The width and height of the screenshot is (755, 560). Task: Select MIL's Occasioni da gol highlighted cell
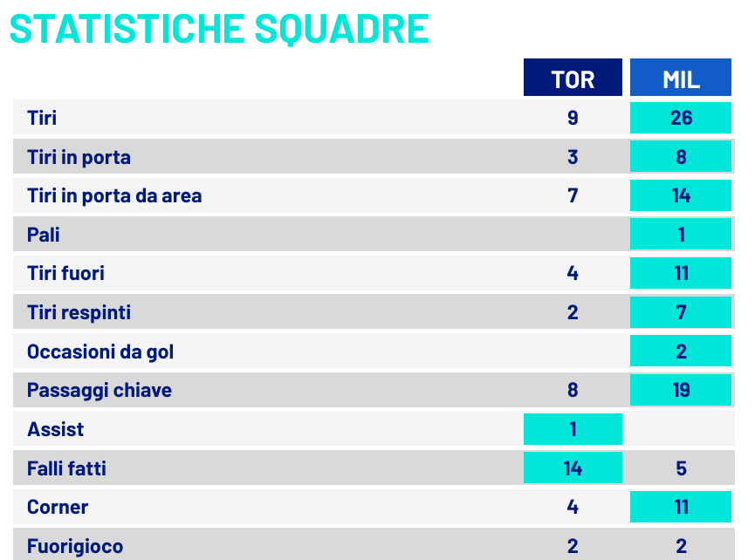pyautogui.click(x=680, y=352)
